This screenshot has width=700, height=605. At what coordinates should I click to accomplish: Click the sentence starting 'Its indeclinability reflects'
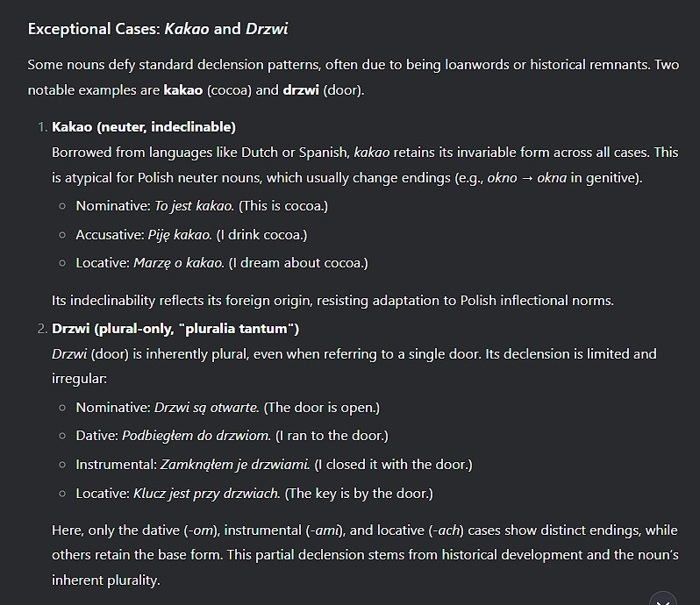point(332,301)
